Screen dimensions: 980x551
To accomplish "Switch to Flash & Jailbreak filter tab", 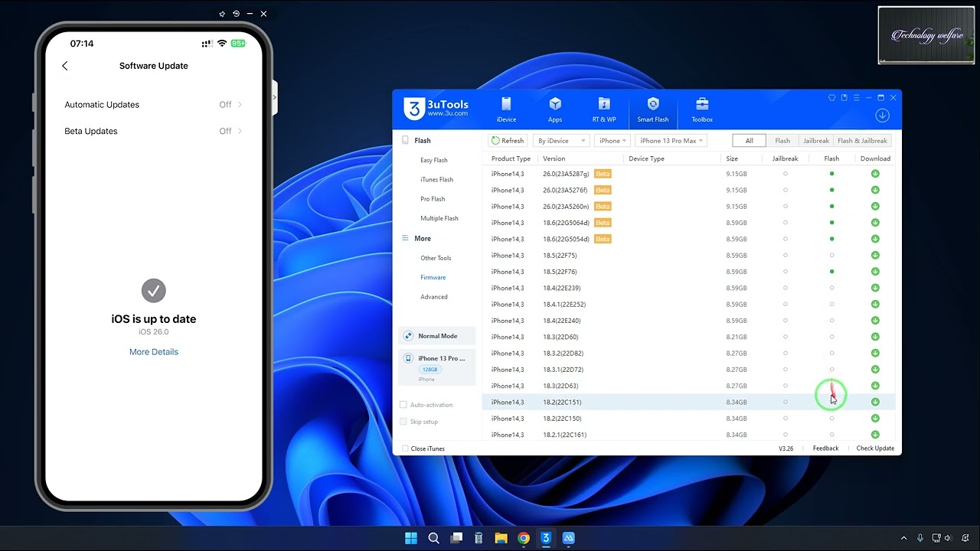I will [x=862, y=141].
